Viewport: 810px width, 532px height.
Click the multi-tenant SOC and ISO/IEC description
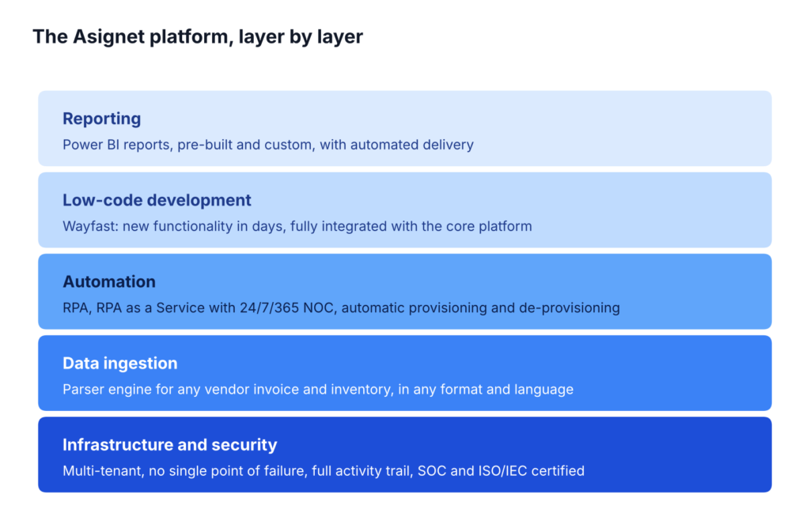click(324, 470)
